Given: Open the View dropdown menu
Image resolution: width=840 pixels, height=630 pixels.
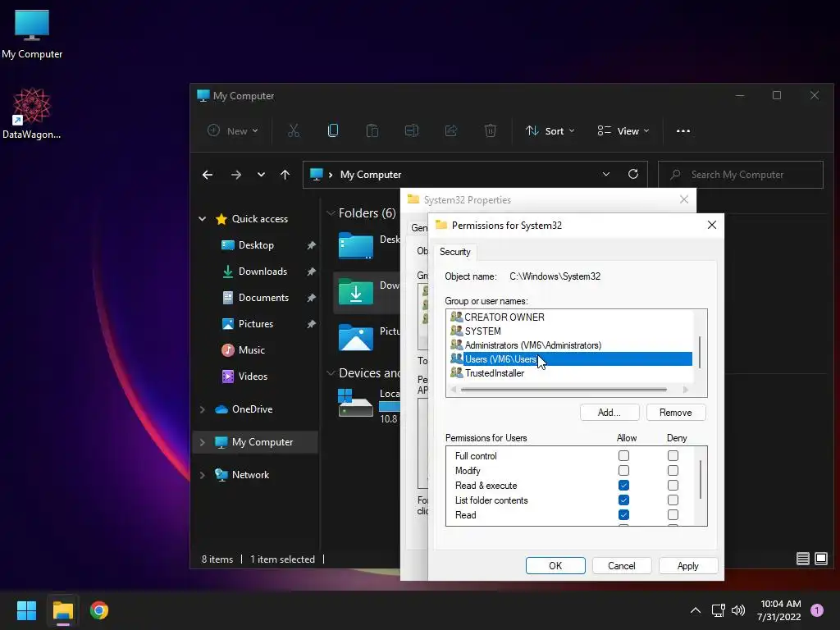Looking at the screenshot, I should coord(623,130).
